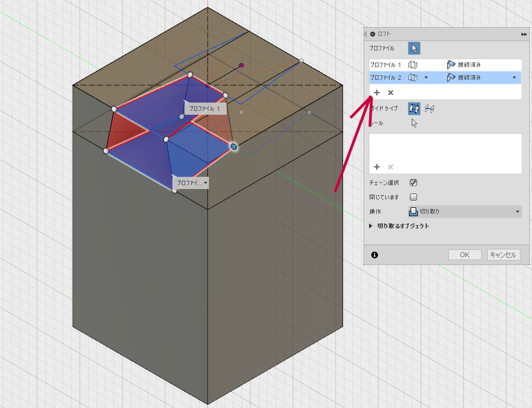Select the Centerline guide type icon
The height and width of the screenshot is (408, 532).
pos(429,109)
